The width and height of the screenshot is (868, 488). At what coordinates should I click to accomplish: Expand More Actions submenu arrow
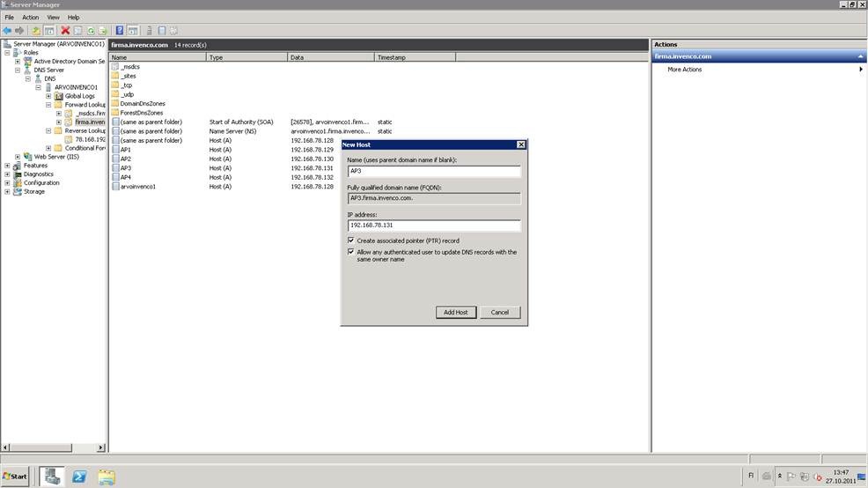click(x=860, y=69)
